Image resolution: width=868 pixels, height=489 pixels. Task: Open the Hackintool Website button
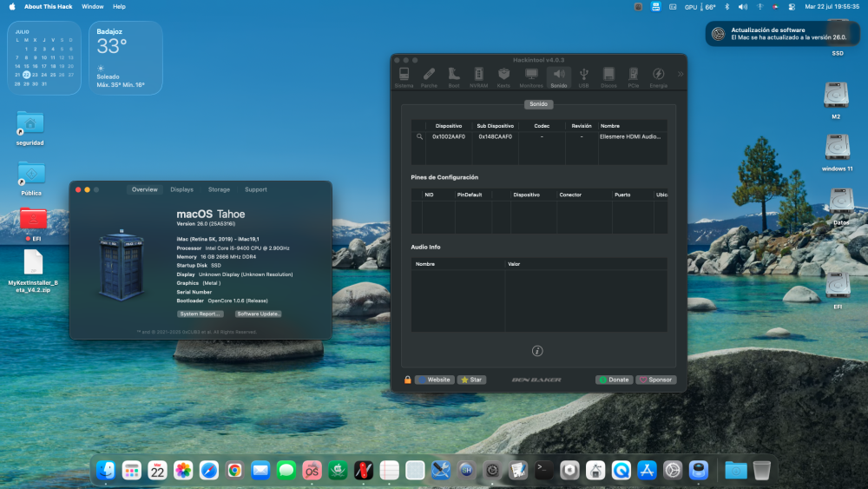[x=435, y=380]
